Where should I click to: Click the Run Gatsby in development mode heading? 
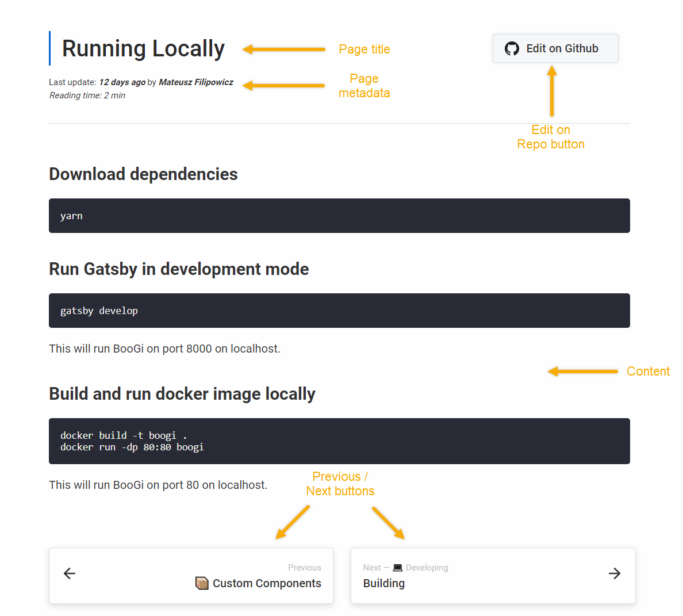tap(179, 269)
